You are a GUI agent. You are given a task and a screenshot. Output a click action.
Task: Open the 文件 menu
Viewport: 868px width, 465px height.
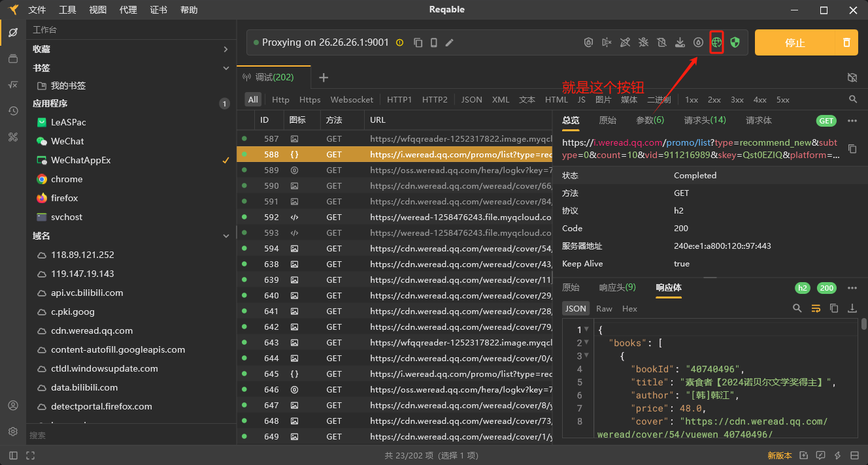tap(37, 10)
